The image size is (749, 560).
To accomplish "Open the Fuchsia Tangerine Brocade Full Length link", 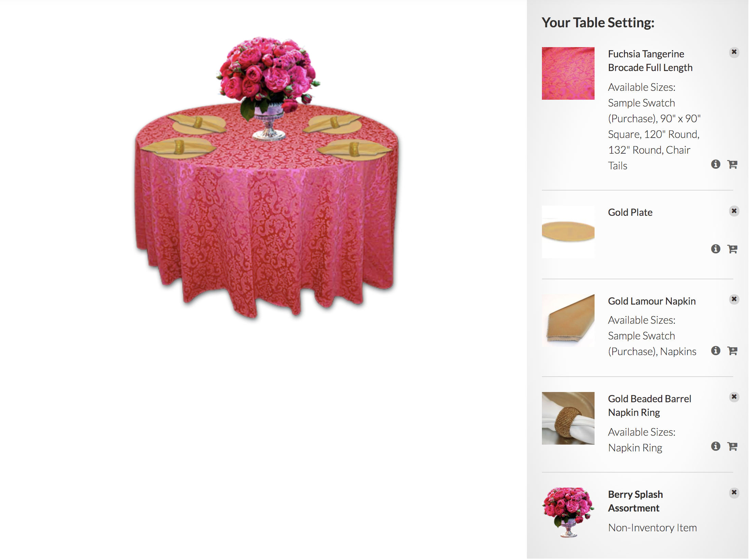I will (x=650, y=61).
